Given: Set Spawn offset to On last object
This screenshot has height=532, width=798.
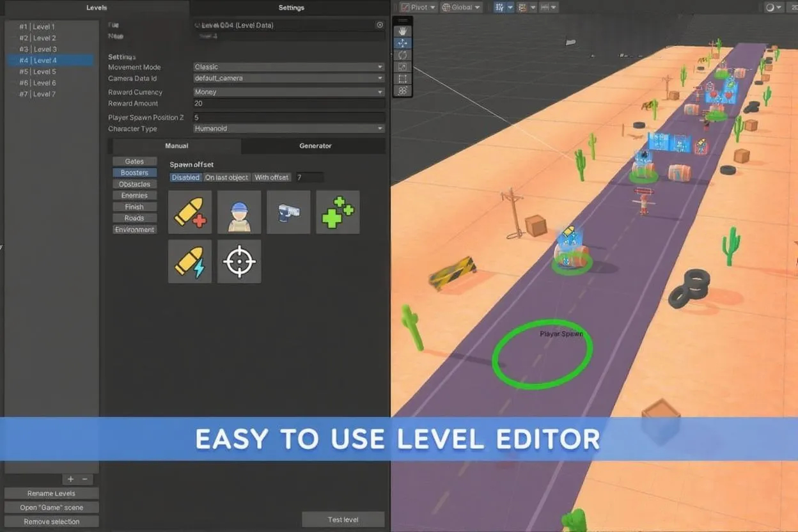Looking at the screenshot, I should tap(226, 177).
